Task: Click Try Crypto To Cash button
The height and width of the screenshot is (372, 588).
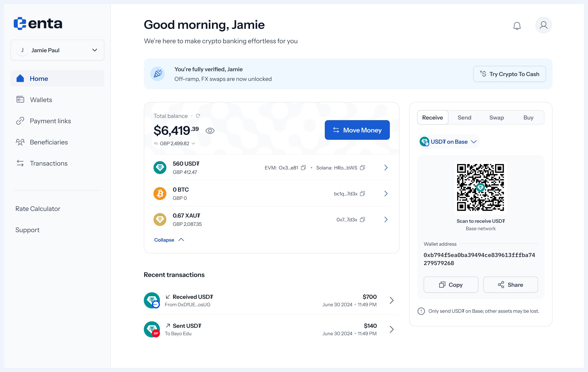Action: [509, 74]
